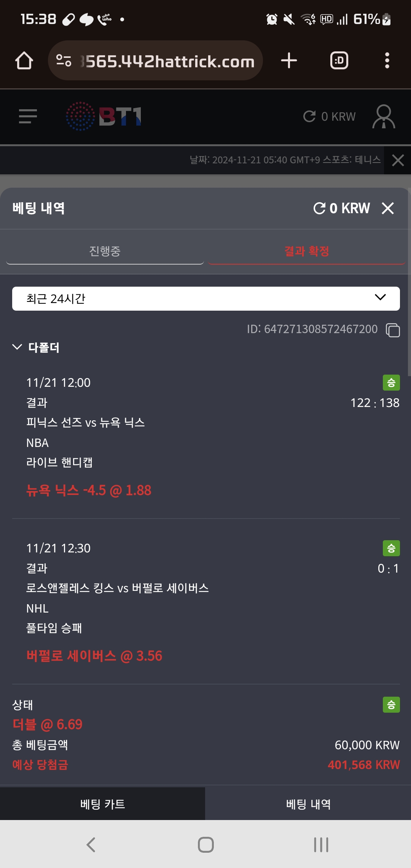Tap the user profile icon
This screenshot has height=868, width=411.
pos(383,116)
